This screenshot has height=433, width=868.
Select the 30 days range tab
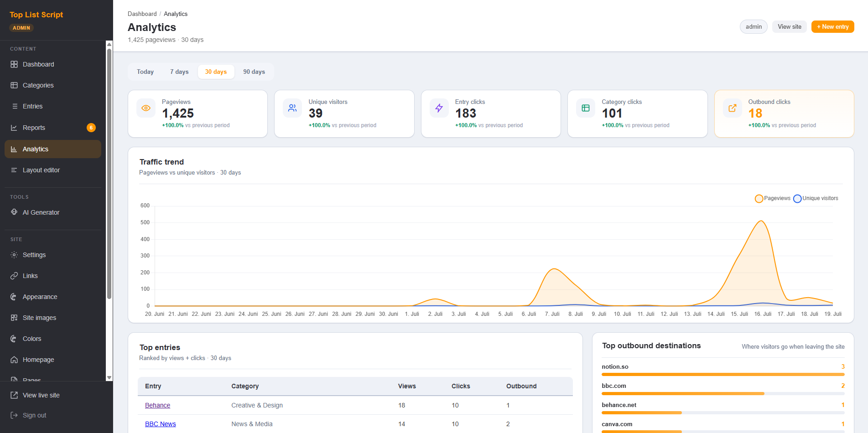(x=216, y=72)
